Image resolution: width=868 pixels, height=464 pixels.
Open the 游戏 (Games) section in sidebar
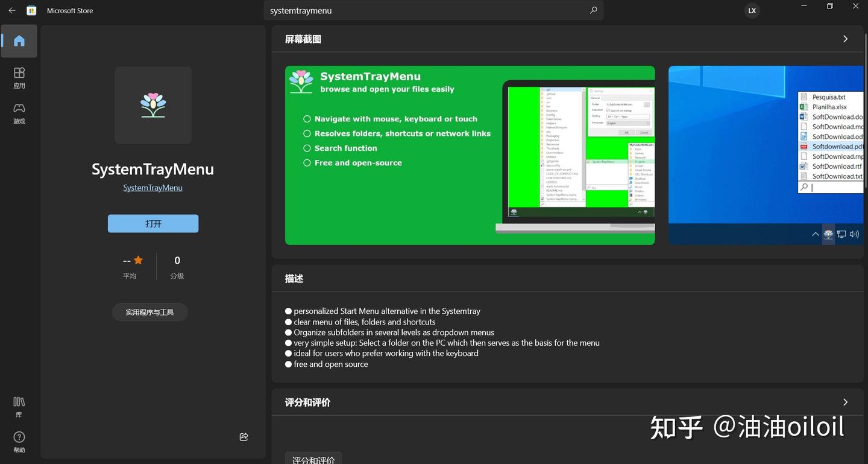tap(19, 113)
